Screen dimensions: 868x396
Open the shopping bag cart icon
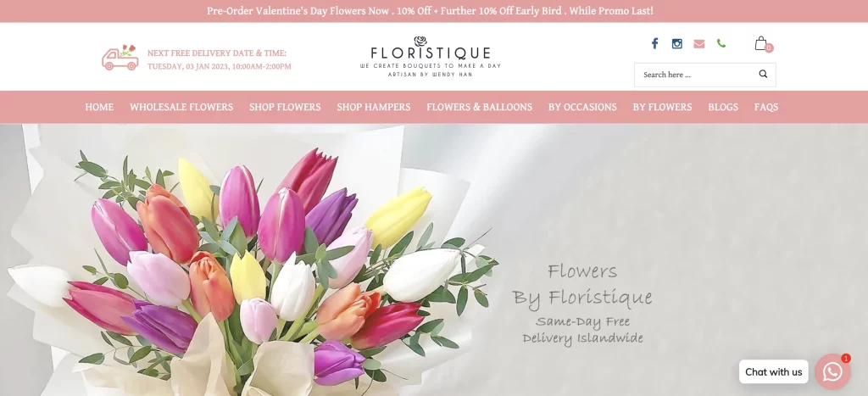point(762,43)
